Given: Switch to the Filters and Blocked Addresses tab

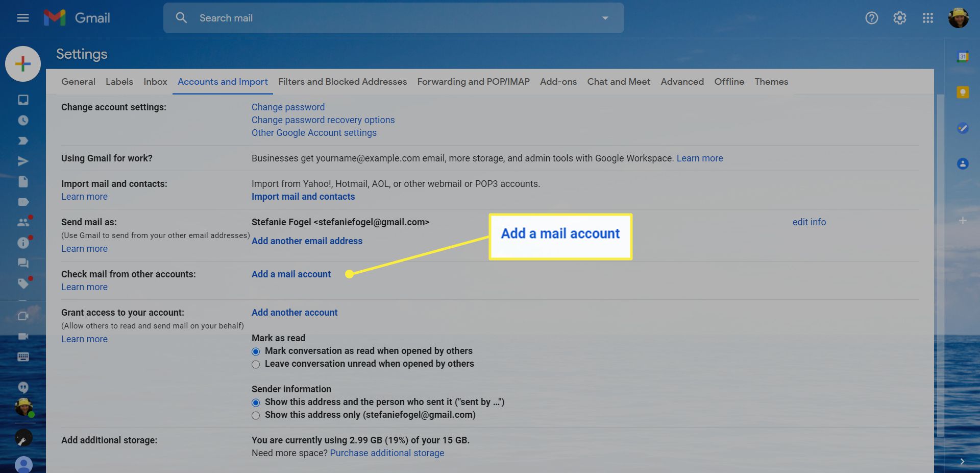Looking at the screenshot, I should click(342, 82).
